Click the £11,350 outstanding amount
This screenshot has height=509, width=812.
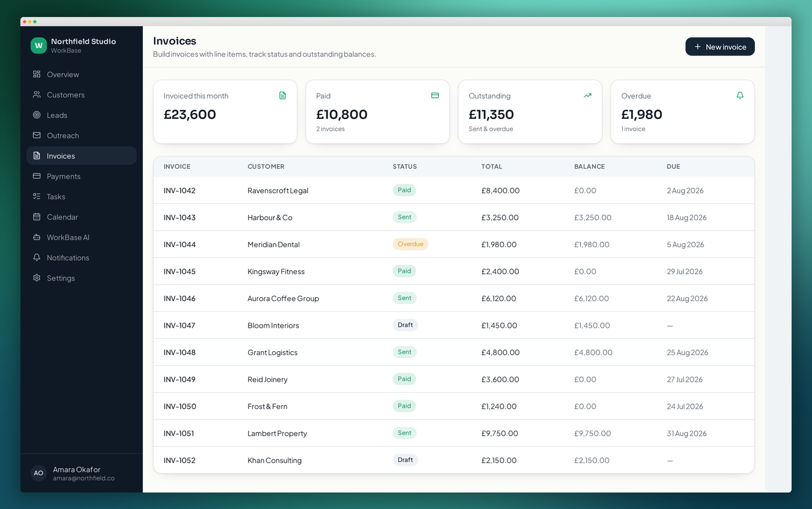491,114
